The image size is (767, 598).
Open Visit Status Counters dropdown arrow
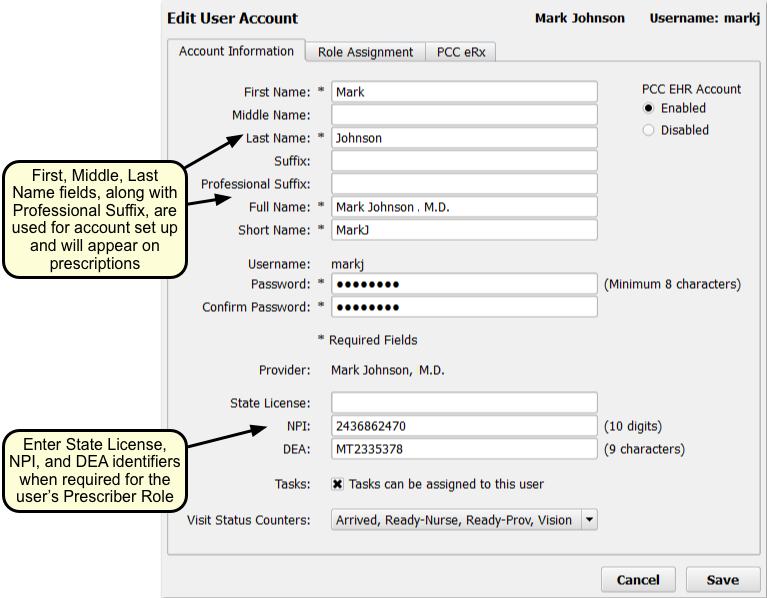click(x=589, y=520)
